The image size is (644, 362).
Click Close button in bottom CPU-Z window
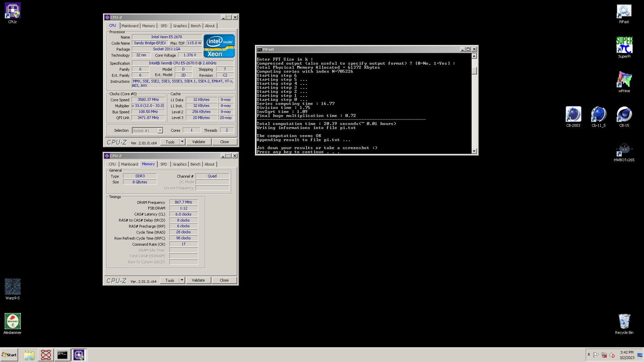coord(224,280)
